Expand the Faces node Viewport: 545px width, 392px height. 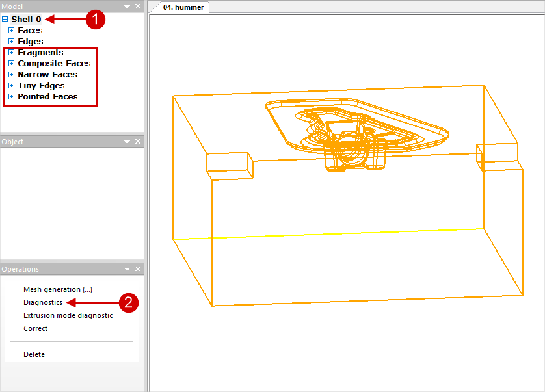pos(11,31)
